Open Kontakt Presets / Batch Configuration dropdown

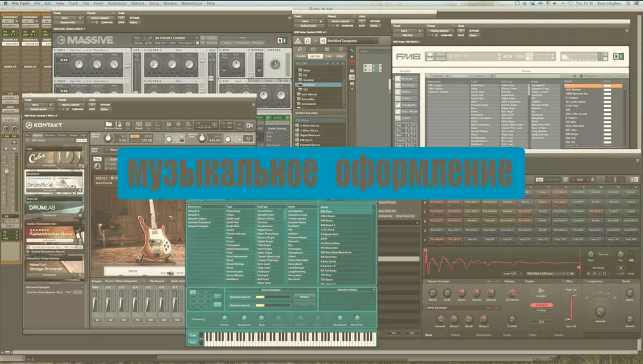point(125,281)
